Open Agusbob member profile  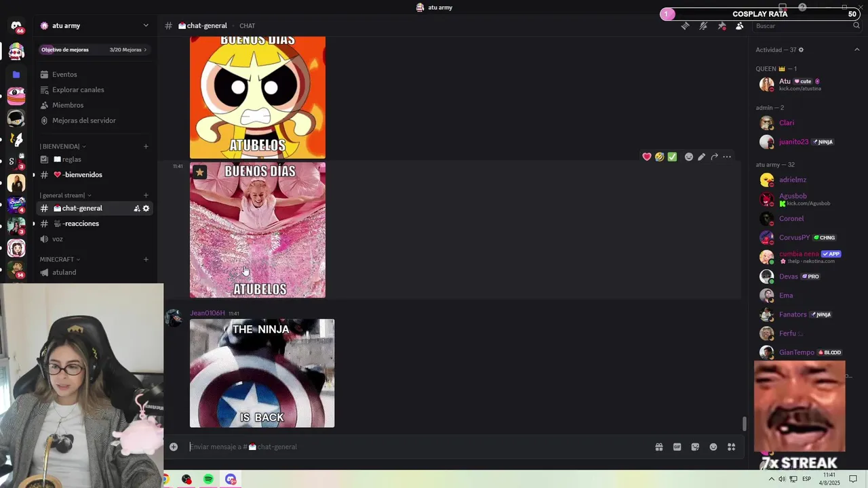tap(807, 199)
